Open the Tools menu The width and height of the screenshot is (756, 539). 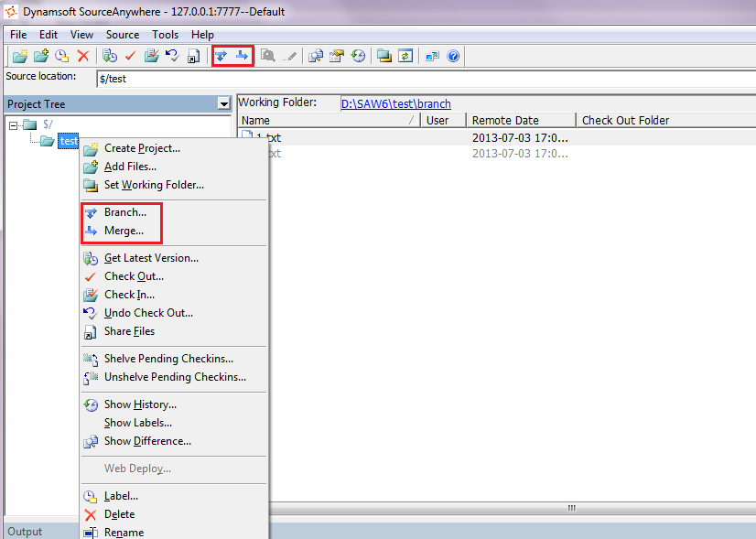point(166,35)
